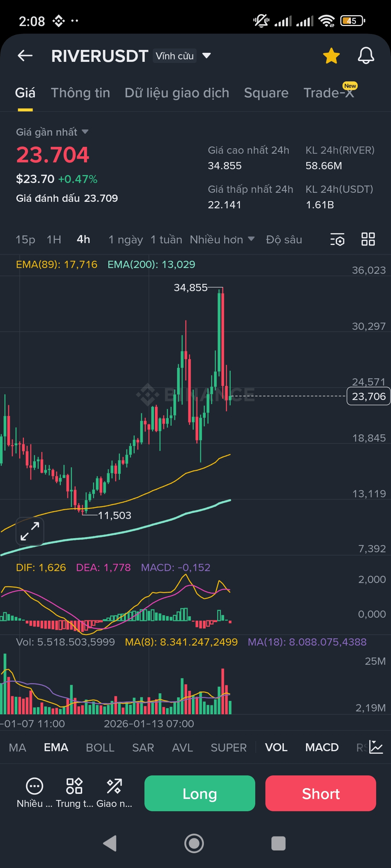This screenshot has width=391, height=868.
Task: Click the Giá đánh dấu 23.709 text
Action: click(x=67, y=198)
